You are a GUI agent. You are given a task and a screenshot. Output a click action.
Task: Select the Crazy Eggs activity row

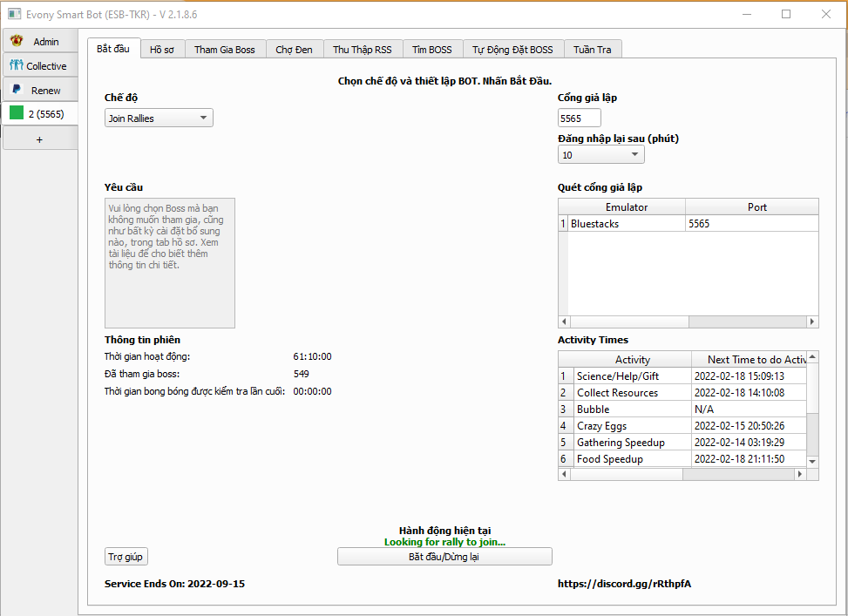[632, 426]
